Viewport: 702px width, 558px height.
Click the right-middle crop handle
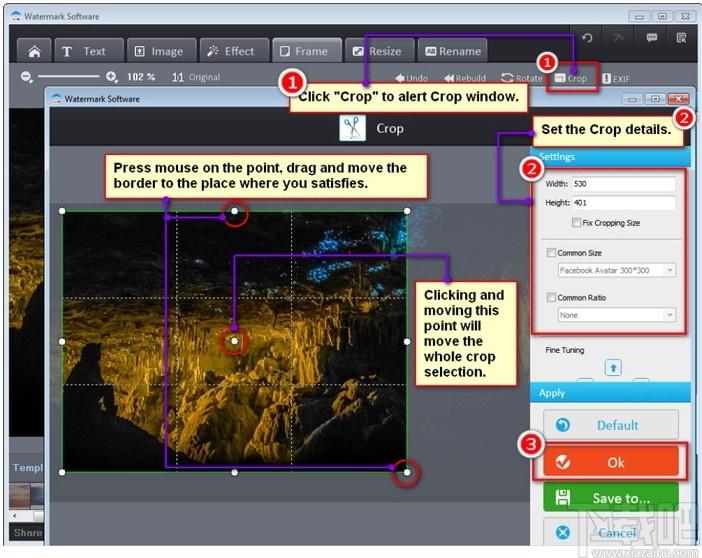coord(407,342)
